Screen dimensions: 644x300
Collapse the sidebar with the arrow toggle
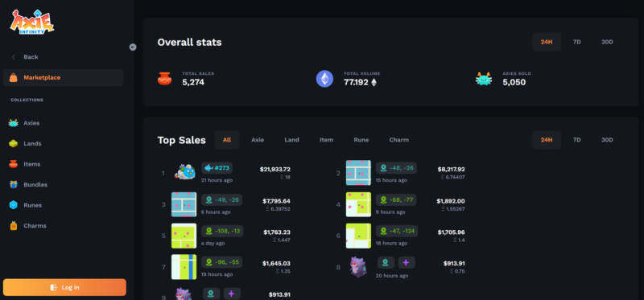click(x=133, y=47)
